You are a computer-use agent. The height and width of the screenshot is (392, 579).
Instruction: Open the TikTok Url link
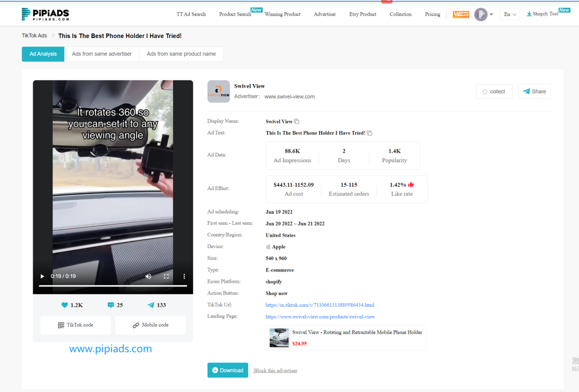coord(320,305)
